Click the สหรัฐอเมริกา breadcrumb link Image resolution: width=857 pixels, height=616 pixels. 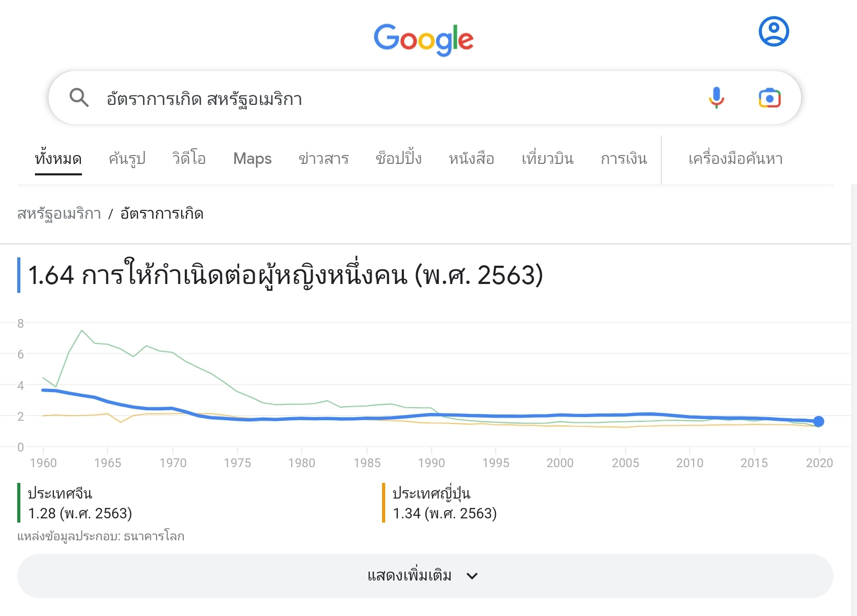click(x=59, y=214)
